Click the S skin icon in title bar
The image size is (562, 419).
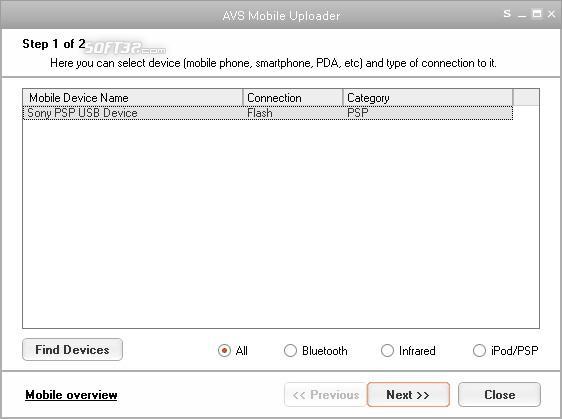point(507,14)
